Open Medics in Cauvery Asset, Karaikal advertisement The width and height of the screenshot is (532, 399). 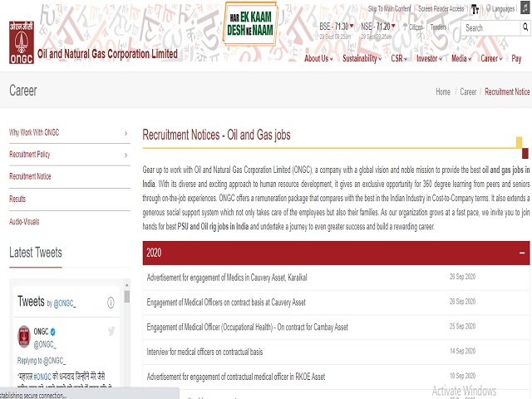[227, 278]
